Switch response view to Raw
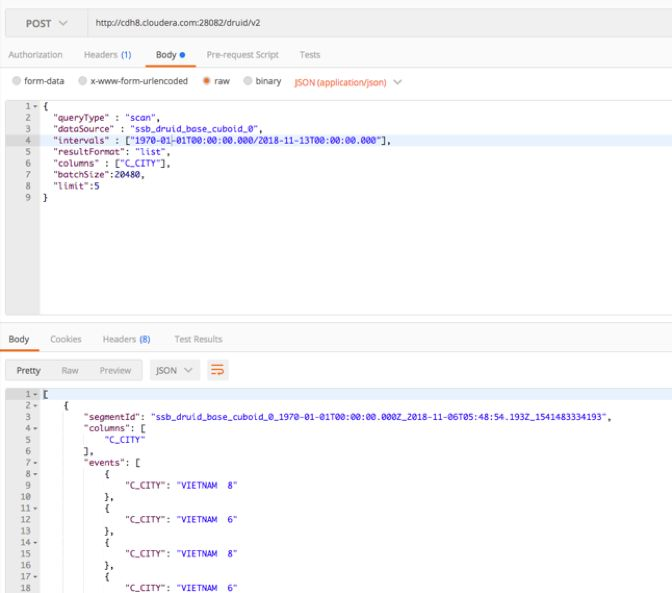This screenshot has height=593, width=672. tap(70, 371)
